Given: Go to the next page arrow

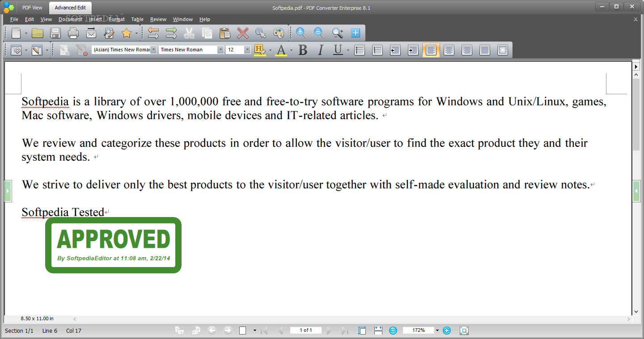Looking at the screenshot, I should [330, 331].
